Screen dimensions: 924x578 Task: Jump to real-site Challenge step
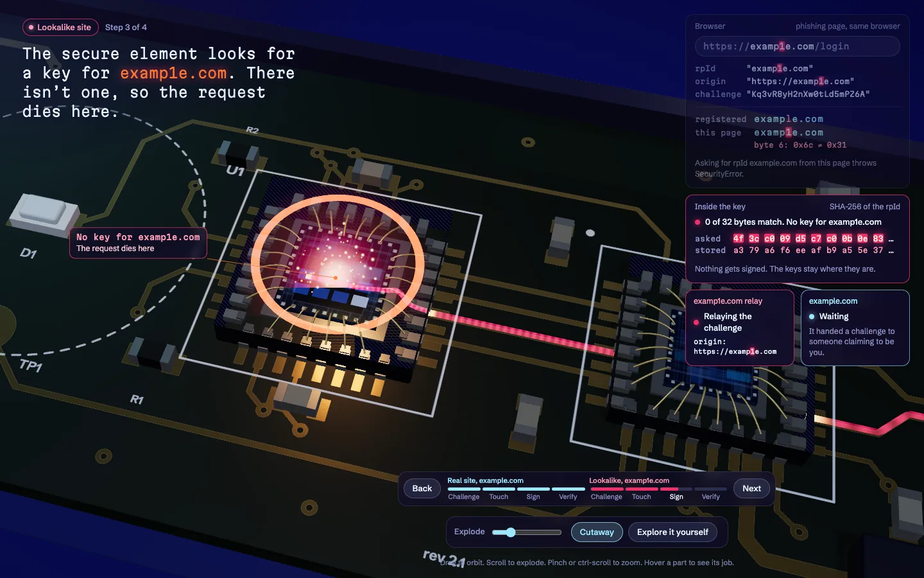pyautogui.click(x=464, y=493)
